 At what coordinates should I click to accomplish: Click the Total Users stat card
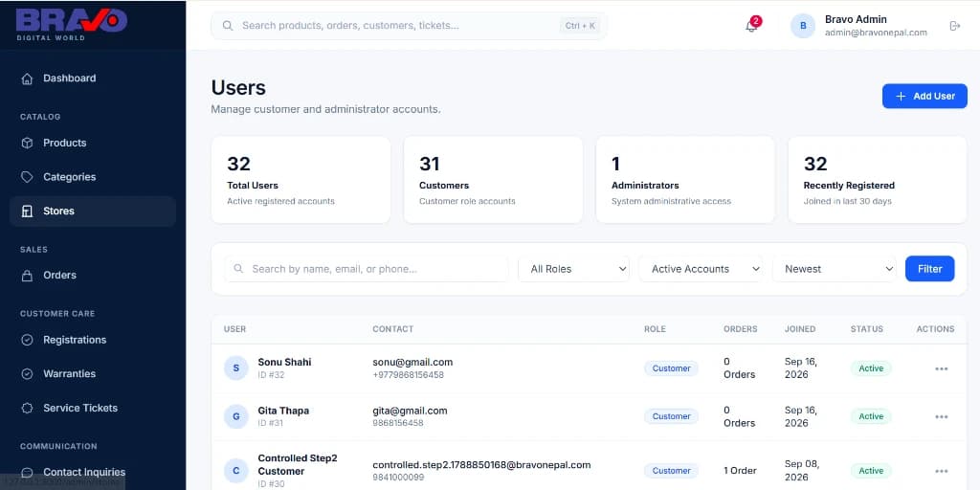pos(301,180)
